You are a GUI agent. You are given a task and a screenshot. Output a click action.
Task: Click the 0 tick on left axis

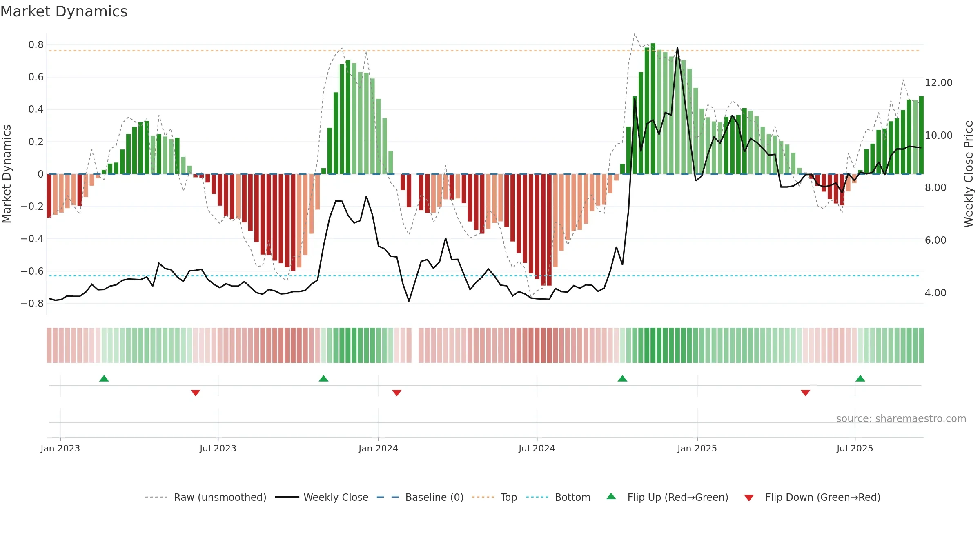coord(41,174)
